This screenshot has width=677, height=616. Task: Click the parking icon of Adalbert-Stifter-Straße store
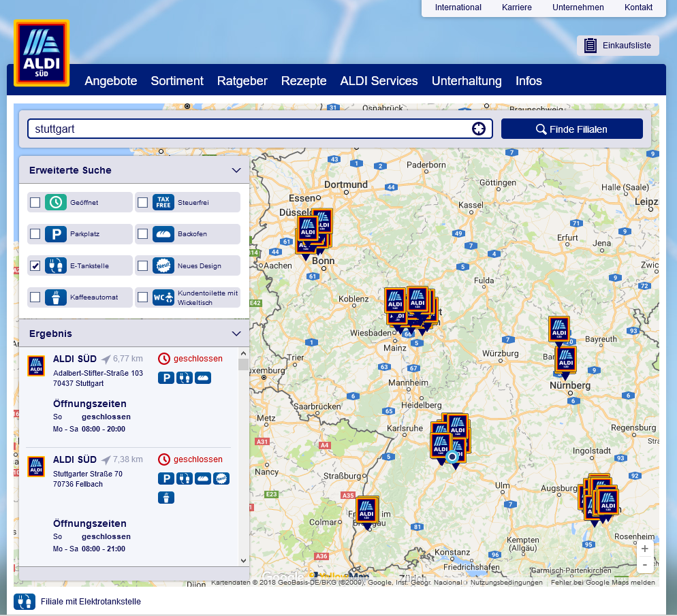(x=166, y=378)
